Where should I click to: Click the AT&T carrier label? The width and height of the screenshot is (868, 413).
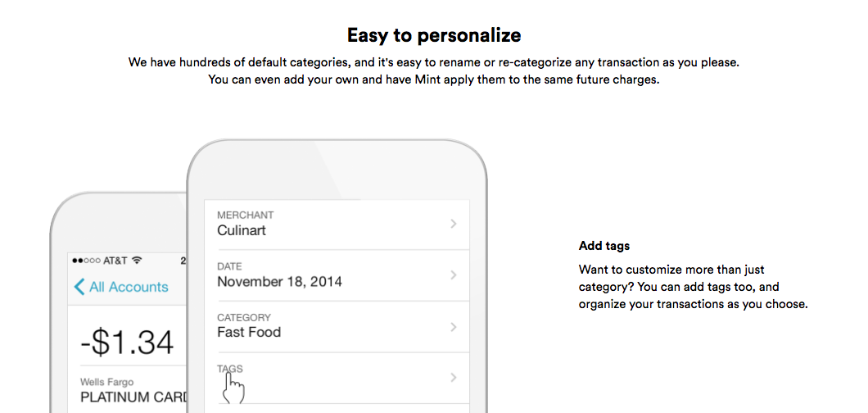115,261
